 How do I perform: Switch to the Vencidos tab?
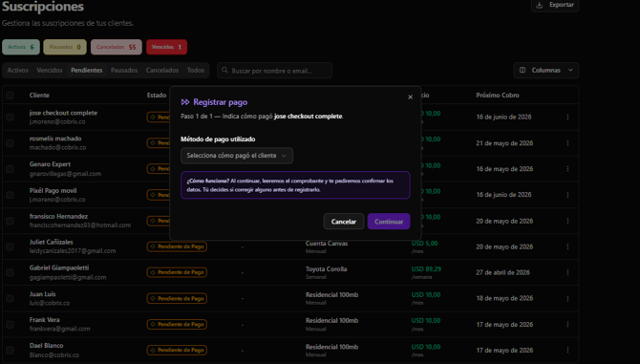(50, 70)
